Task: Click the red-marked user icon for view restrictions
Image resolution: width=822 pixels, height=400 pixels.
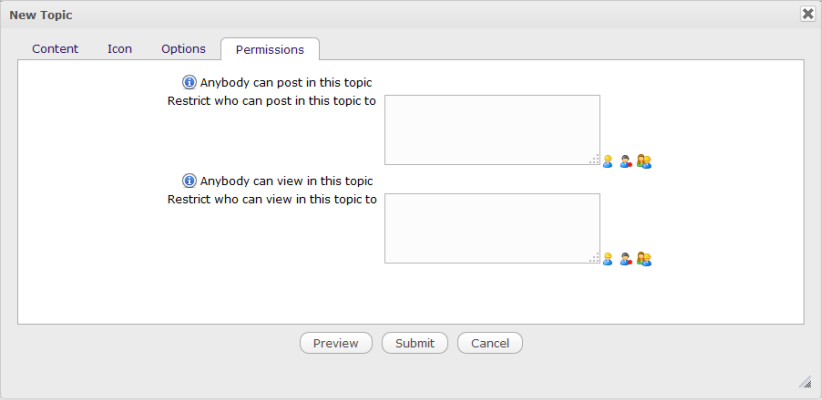Action: click(x=626, y=259)
